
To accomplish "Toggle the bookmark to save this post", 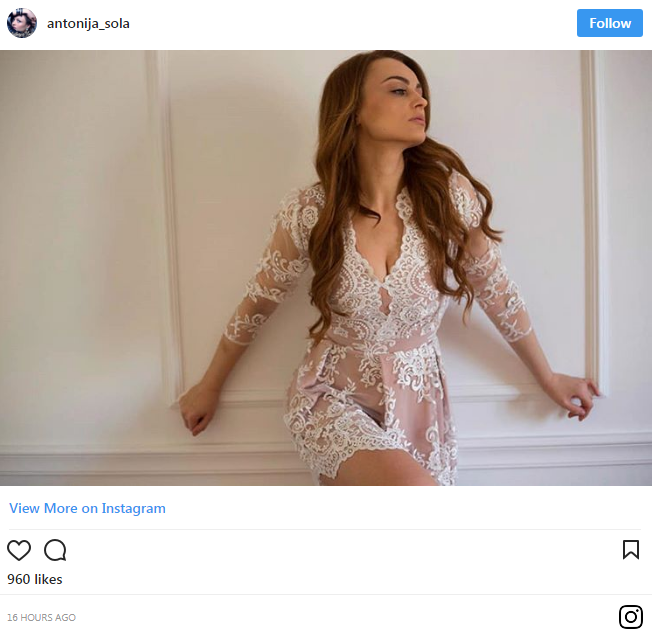I will coord(631,549).
